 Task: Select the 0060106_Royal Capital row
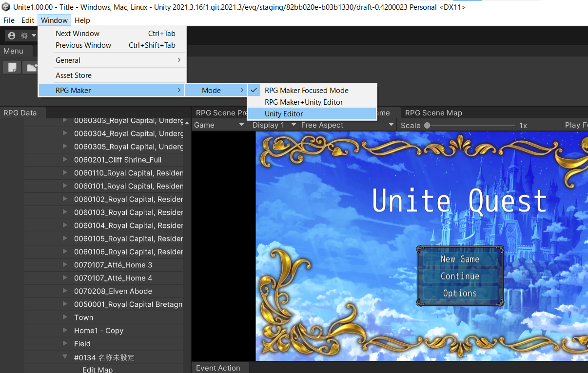(103, 252)
